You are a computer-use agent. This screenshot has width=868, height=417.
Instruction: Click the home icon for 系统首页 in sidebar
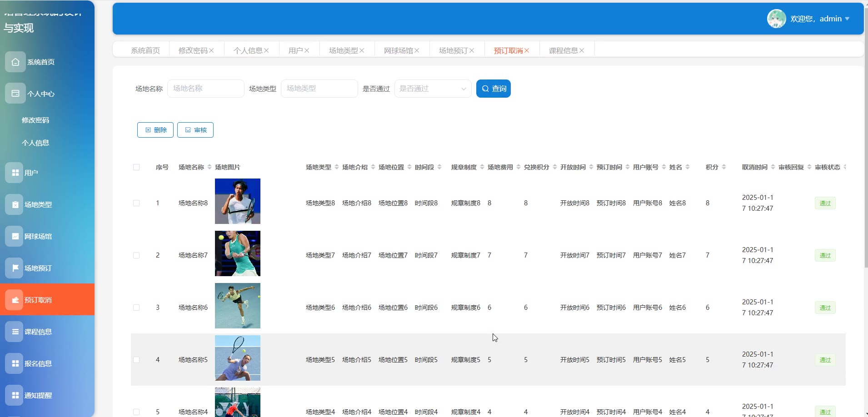pos(15,62)
